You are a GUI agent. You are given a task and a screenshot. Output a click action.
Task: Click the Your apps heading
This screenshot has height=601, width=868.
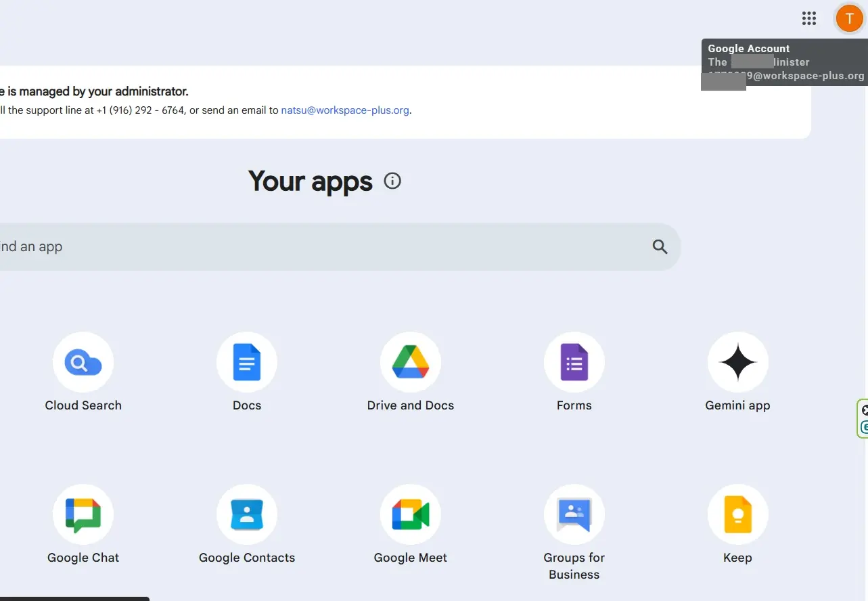pyautogui.click(x=311, y=181)
